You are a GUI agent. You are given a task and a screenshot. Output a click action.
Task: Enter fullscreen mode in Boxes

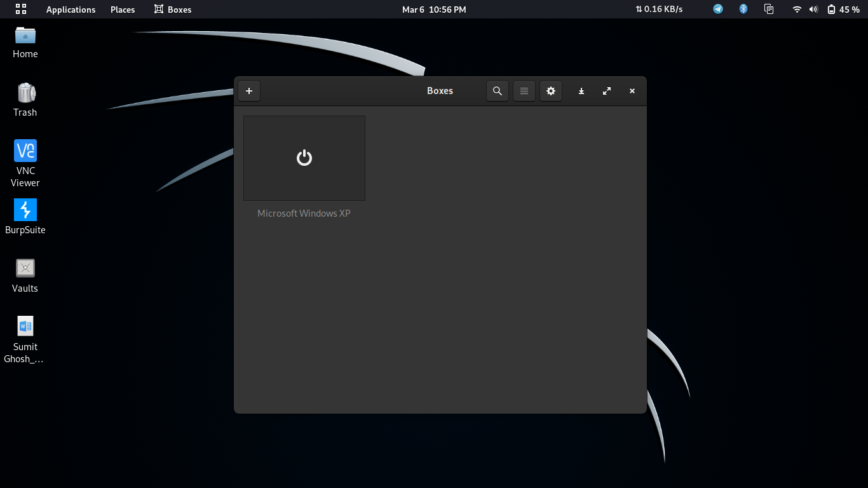(606, 91)
